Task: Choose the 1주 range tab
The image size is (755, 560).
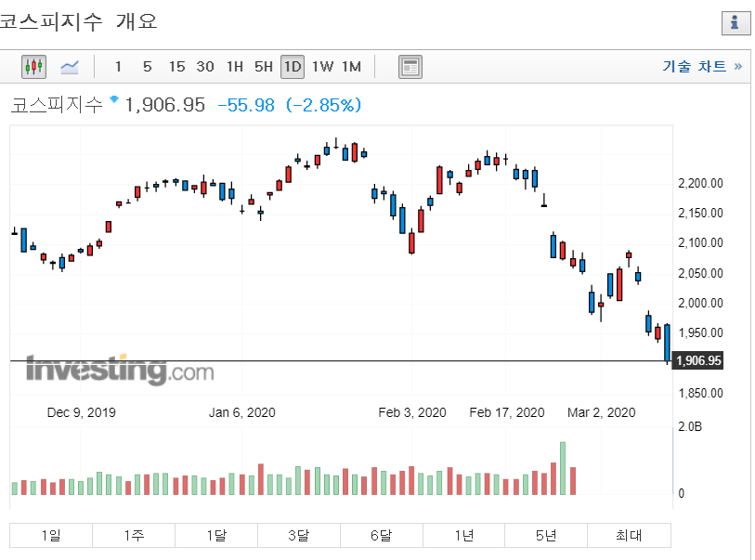Action: point(134,535)
